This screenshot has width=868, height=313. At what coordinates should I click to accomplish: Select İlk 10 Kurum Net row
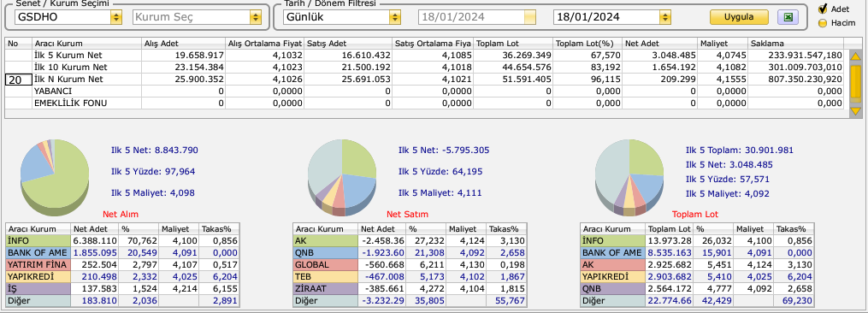(x=424, y=68)
